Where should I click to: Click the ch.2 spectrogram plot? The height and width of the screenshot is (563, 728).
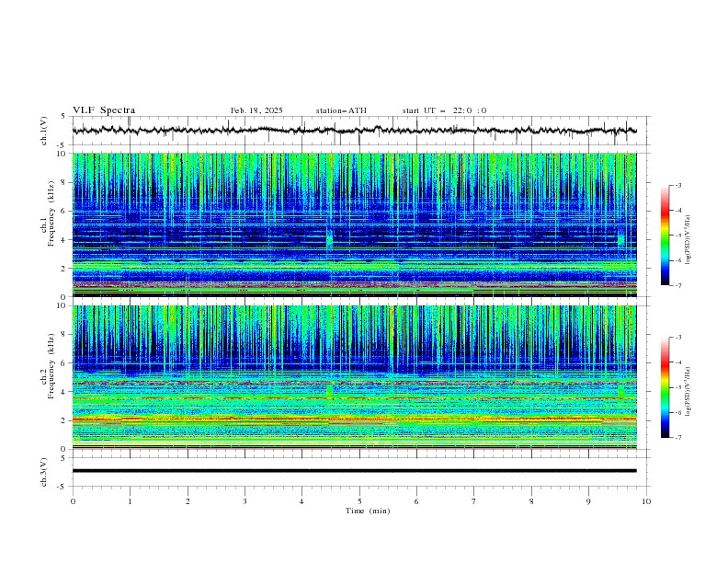pos(354,377)
